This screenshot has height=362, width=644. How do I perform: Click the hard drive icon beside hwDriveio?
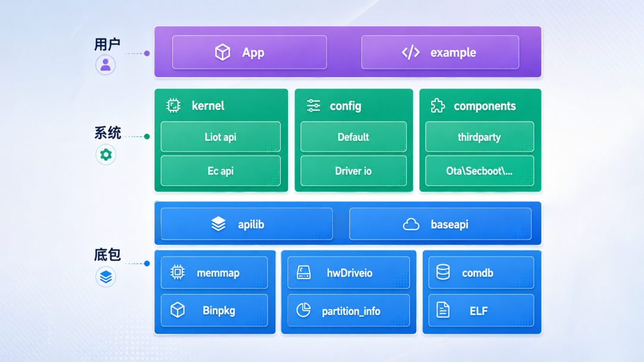point(304,273)
